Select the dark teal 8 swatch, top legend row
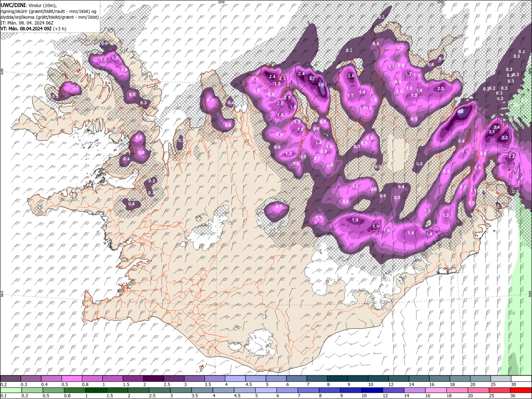Viewport: 532px width, 399px height. coord(337,379)
